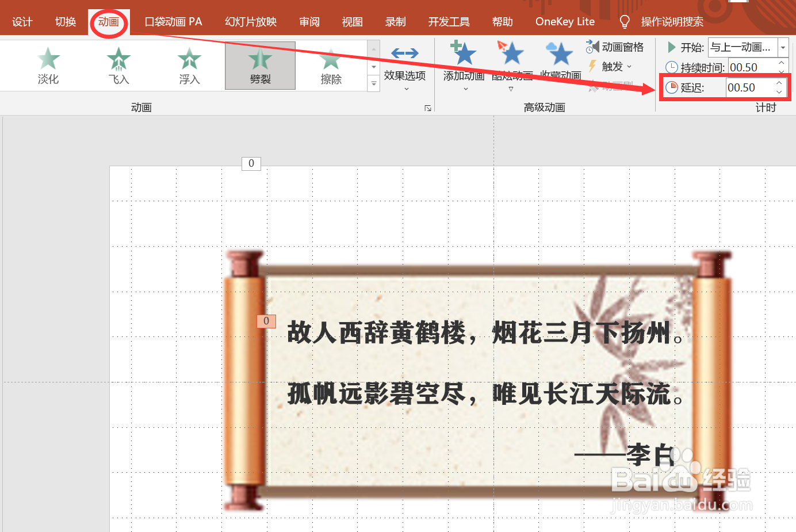Open the 视图 view tab

[352, 22]
